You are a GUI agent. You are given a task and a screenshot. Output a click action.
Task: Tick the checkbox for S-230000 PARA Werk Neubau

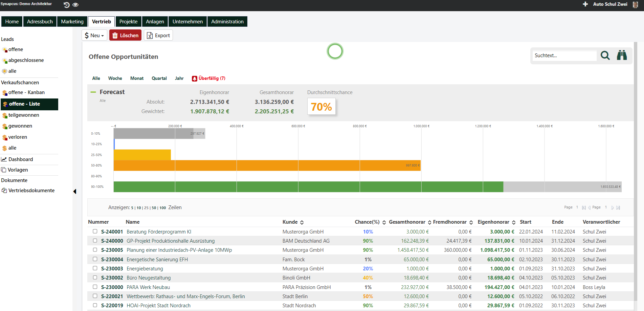tap(95, 287)
